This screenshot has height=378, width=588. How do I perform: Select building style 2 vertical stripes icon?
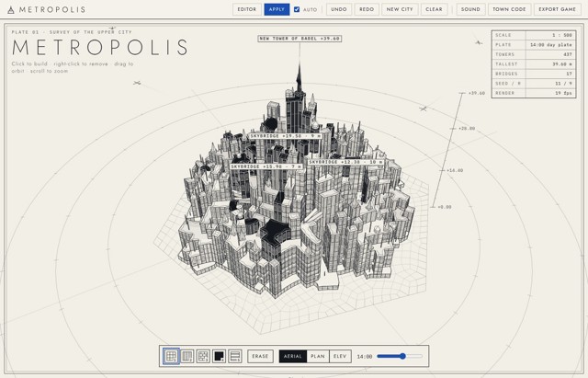[187, 356]
